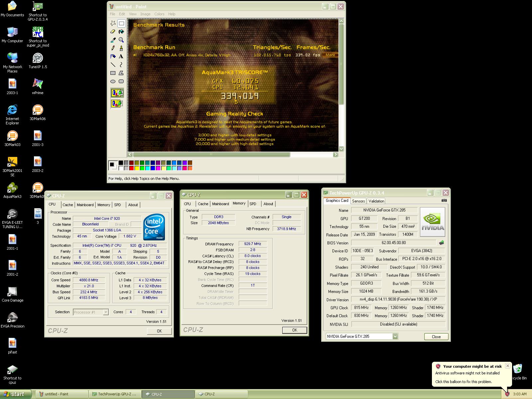
Task: Click the BIOS Version field in GPU-Z
Action: (x=394, y=243)
